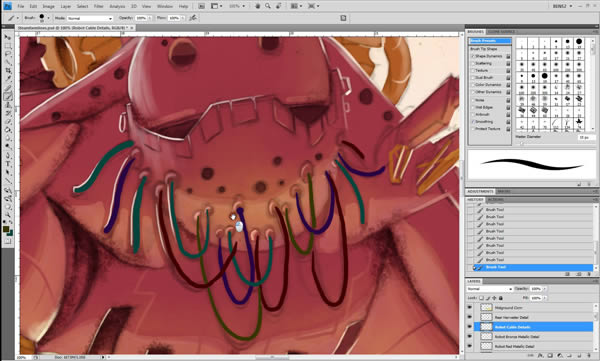Screen dimensions: 600x361
Task: Click the Master Diameter slider handle
Action: click(x=521, y=144)
